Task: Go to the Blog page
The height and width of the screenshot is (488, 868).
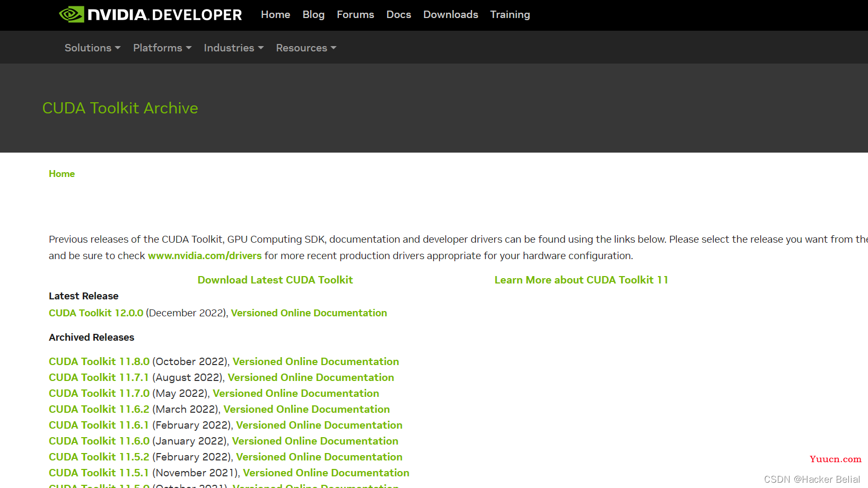Action: coord(313,14)
